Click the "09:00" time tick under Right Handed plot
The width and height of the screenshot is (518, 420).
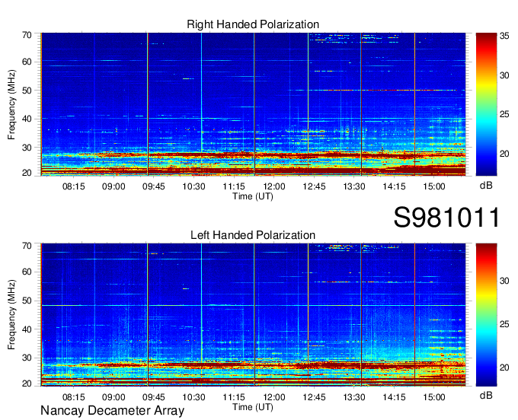coord(114,186)
